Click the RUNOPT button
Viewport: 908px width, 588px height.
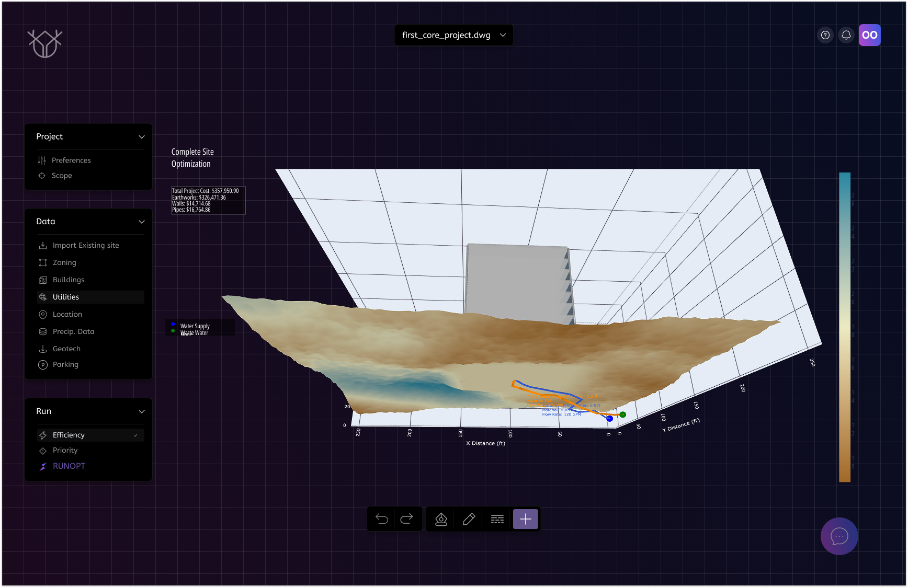69,466
